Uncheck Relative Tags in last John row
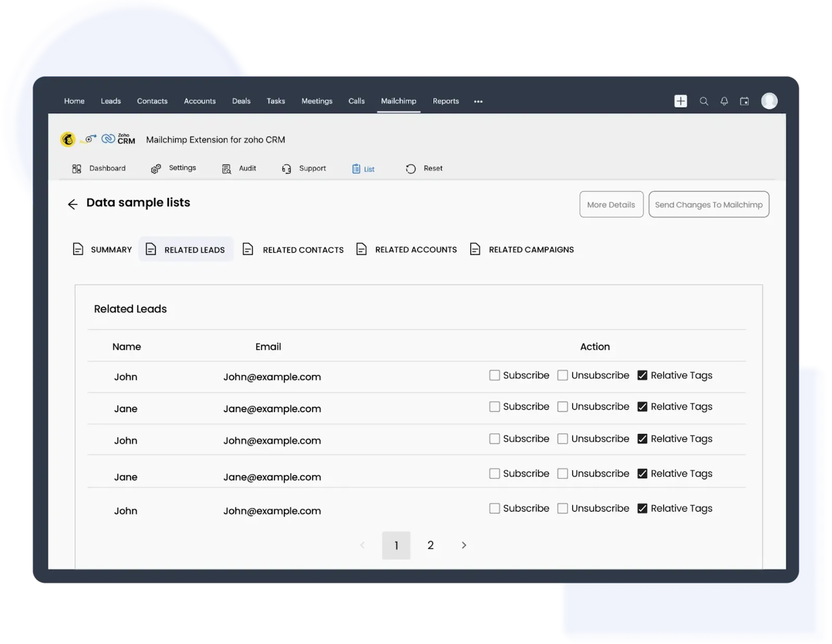The height and width of the screenshot is (644, 832). pos(642,508)
